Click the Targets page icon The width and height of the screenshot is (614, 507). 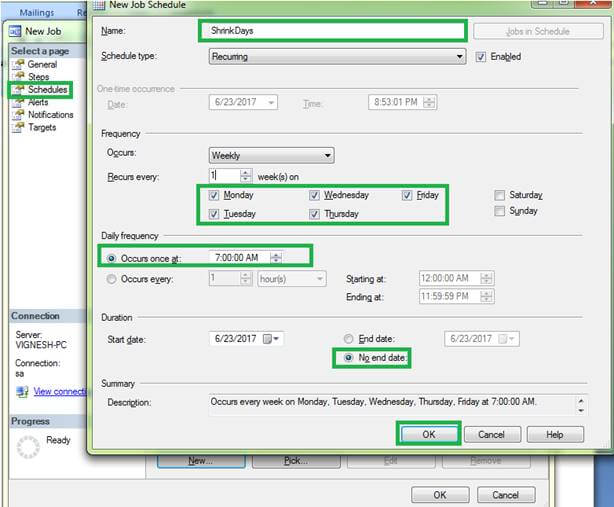pyautogui.click(x=18, y=127)
